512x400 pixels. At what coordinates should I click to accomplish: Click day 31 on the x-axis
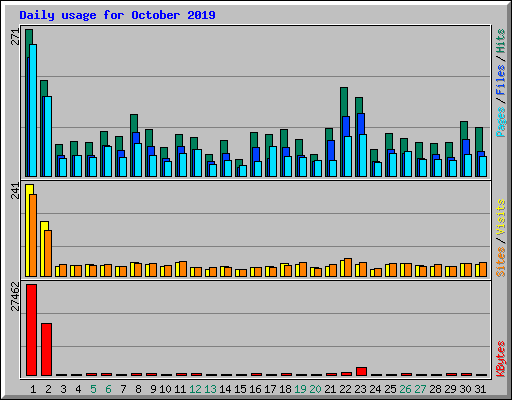point(480,389)
